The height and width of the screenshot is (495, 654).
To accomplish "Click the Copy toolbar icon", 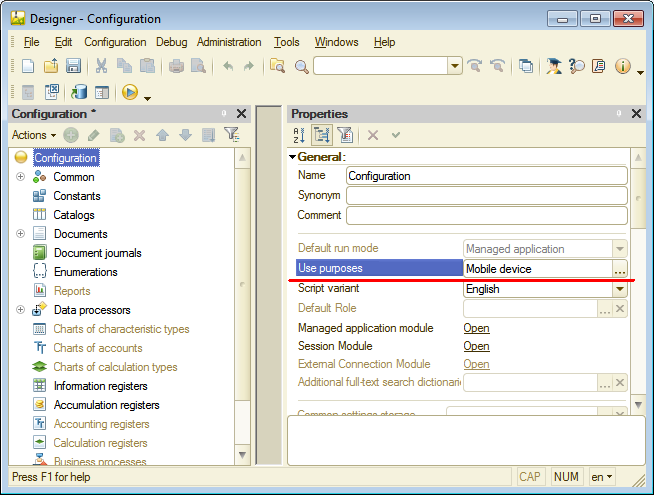I will [x=124, y=66].
